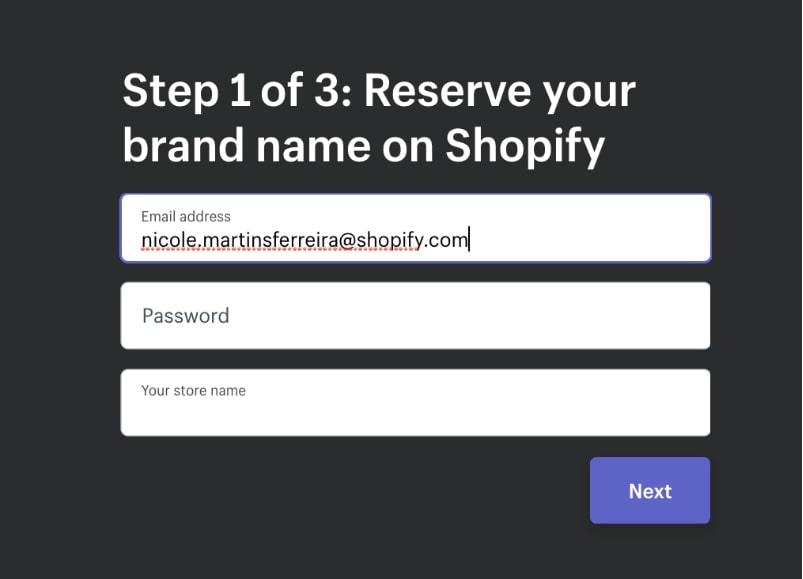Click the 'nicole' part of the email
The image size is (803, 579).
[164, 240]
